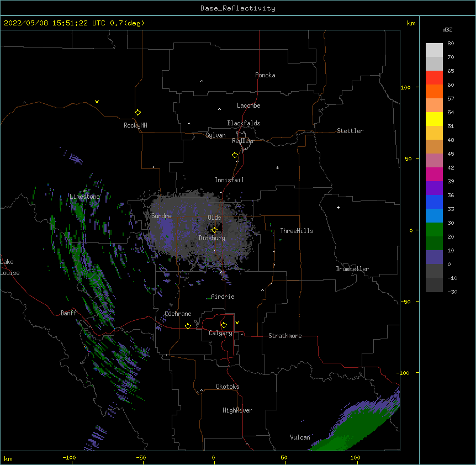Viewport: 476px width, 465px height.
Task: Select the RedDeer city label
Action: 243,141
